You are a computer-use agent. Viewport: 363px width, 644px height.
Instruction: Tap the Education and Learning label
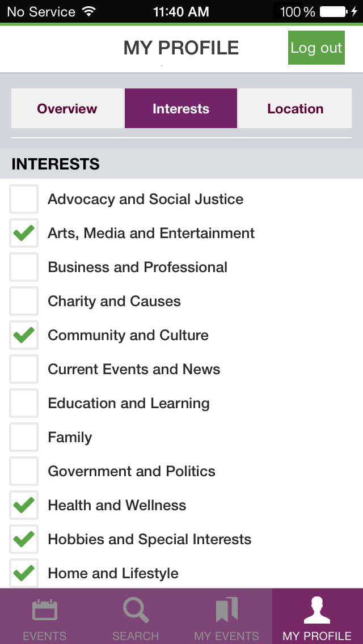(x=129, y=403)
